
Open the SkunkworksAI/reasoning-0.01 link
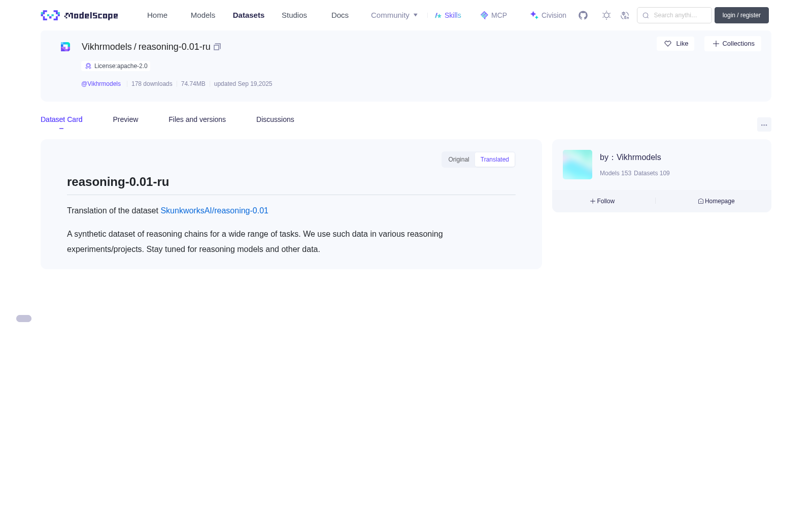point(214,211)
